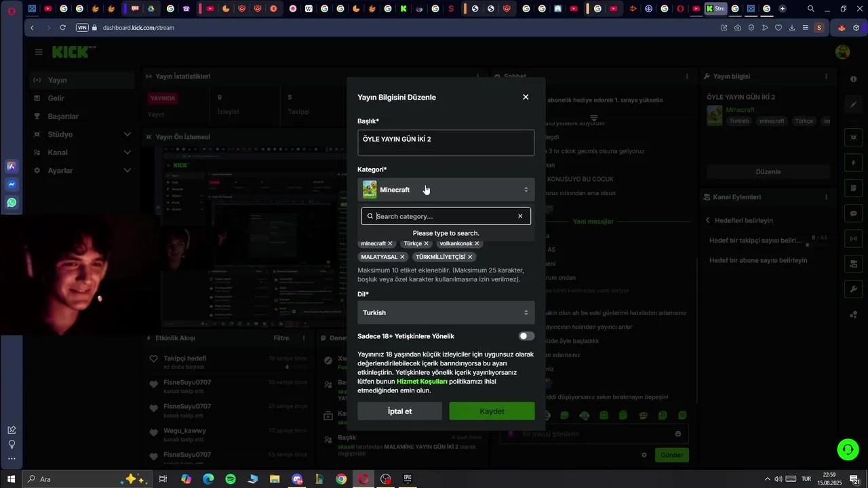Click the Search category input box
The width and height of the screenshot is (868, 488).
tap(445, 216)
